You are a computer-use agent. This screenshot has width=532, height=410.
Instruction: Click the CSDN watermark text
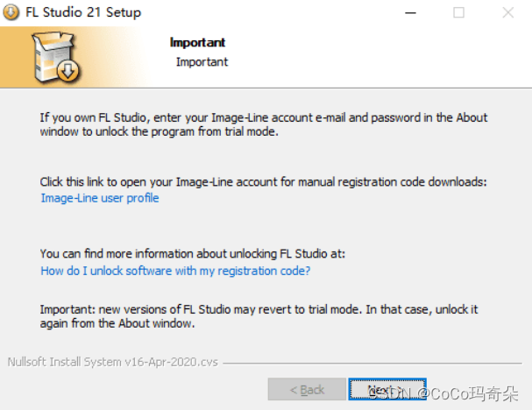coord(443,394)
